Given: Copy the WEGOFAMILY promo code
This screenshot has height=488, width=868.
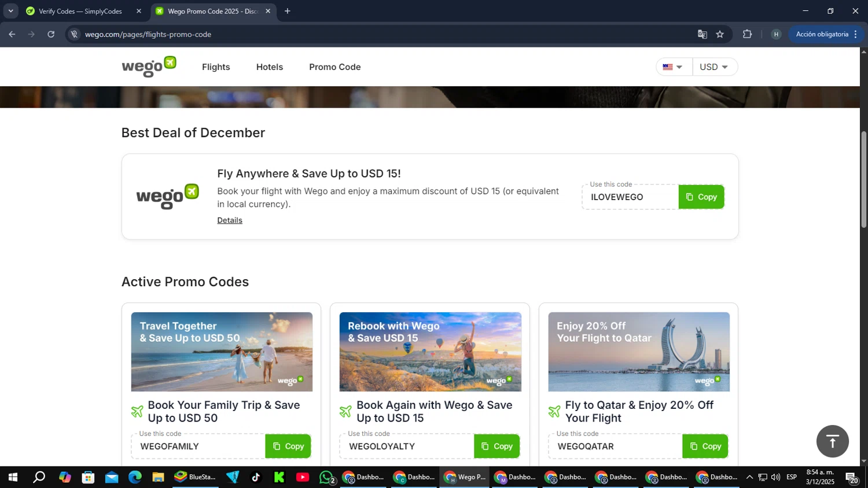Looking at the screenshot, I should coord(288,446).
